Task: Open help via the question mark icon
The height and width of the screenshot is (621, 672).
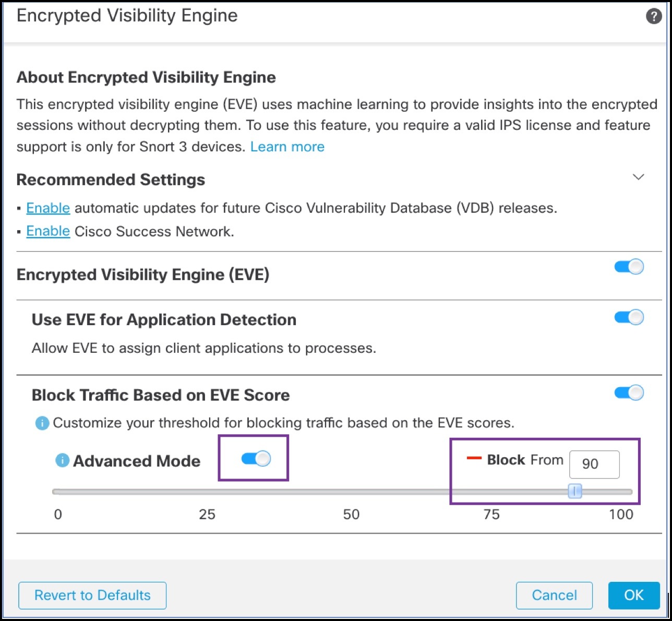Action: pos(653,16)
